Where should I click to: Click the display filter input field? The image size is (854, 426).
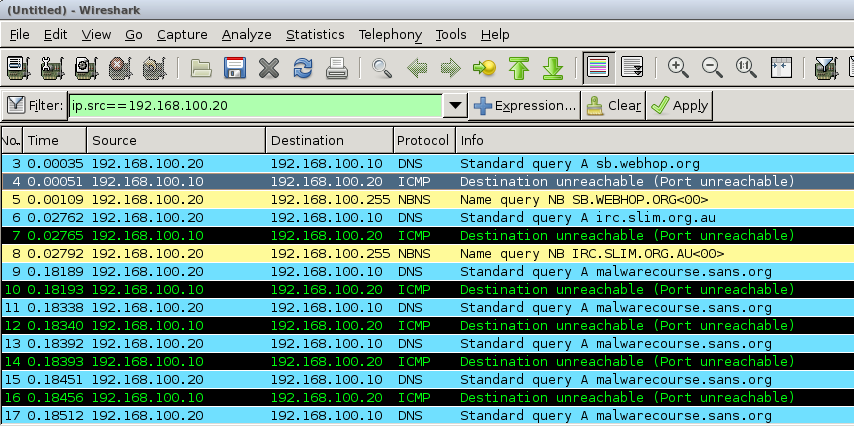[x=255, y=106]
